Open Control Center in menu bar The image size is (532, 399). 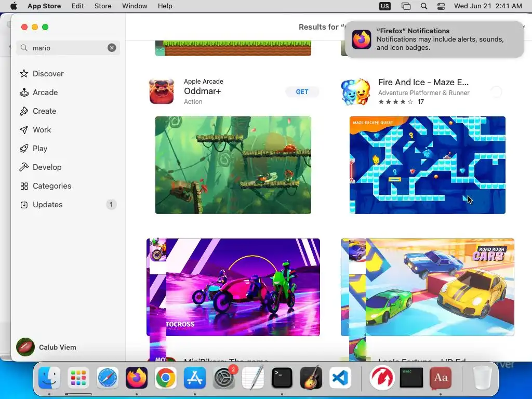(x=441, y=6)
